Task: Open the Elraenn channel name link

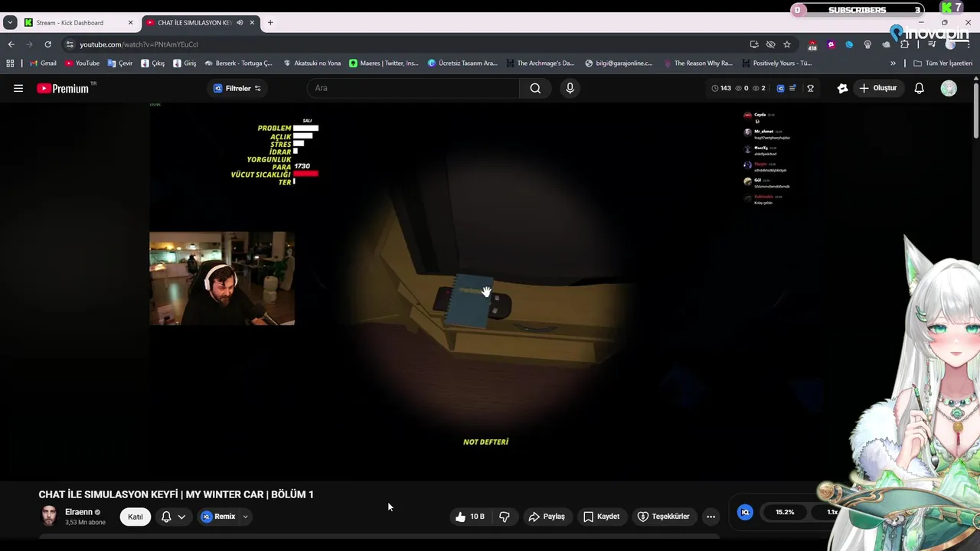Action: click(78, 512)
